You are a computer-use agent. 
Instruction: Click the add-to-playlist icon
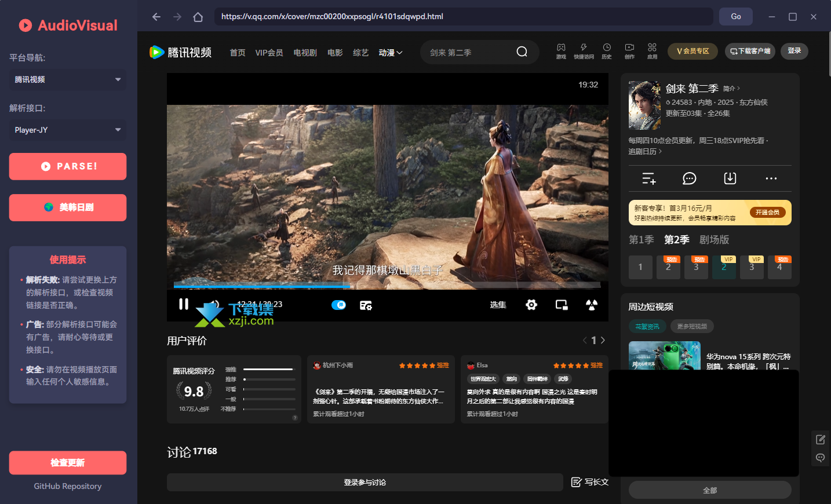click(x=648, y=178)
